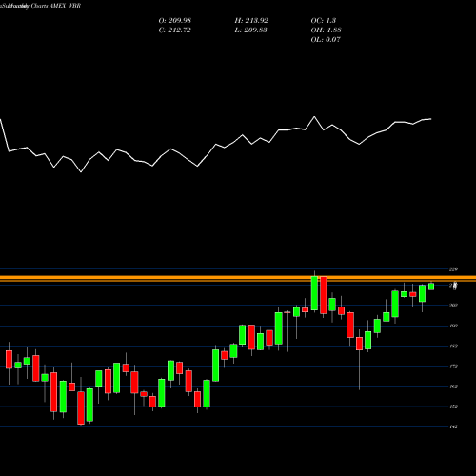The height and width of the screenshot is (476, 476).
Task: Click the open value 'O: 209.98'
Action: coord(175,21)
